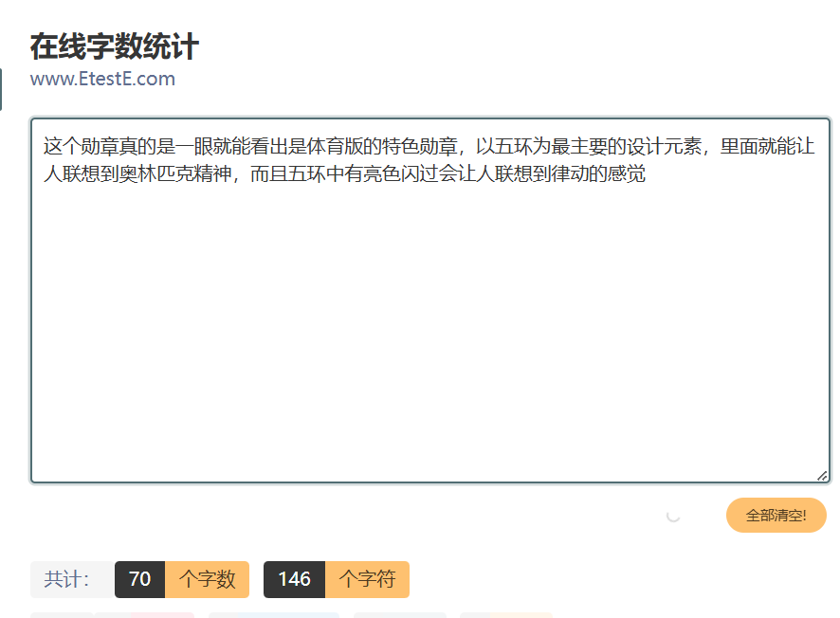
Task: Click the 70 word count value
Action: pyautogui.click(x=139, y=579)
